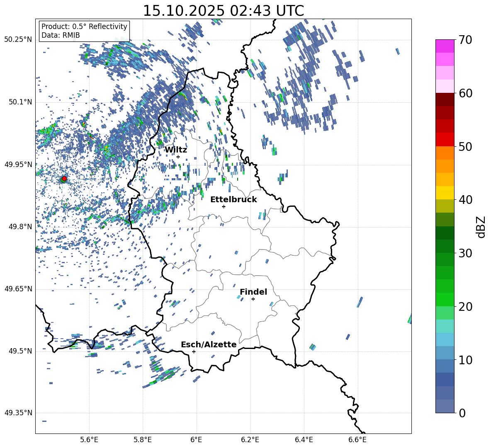
Task: Click the colorbar tick value 40
Action: (x=465, y=200)
